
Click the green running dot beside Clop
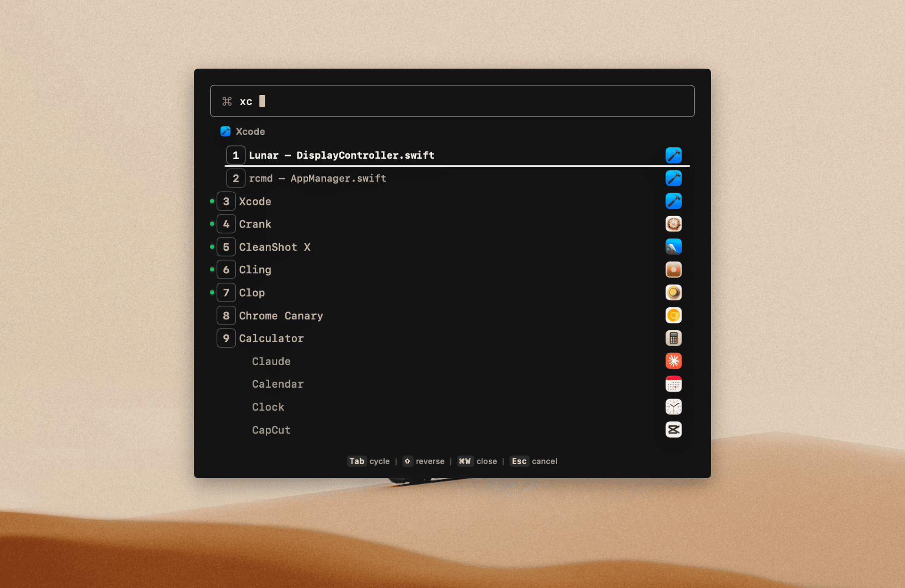(212, 293)
